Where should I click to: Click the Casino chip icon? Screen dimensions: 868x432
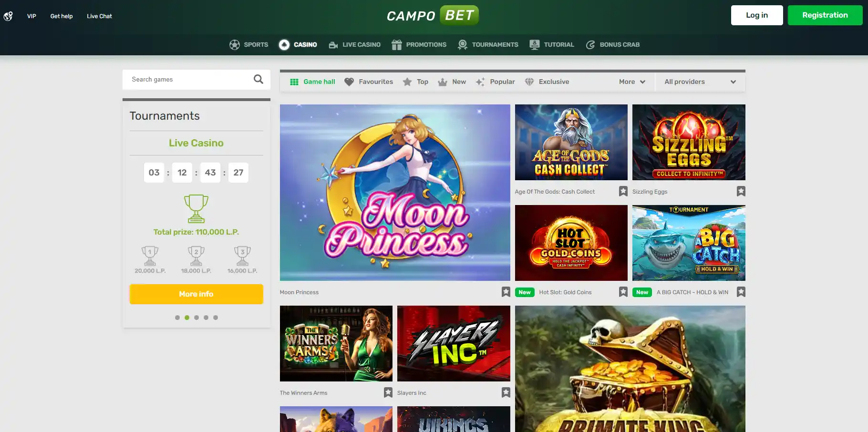point(284,45)
